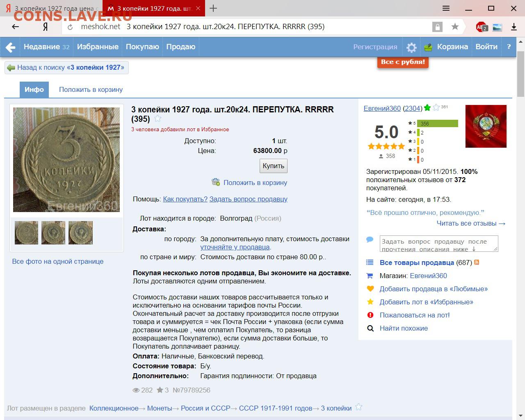Select the third coin thumbnail
The width and height of the screenshot is (525, 420).
[80, 233]
